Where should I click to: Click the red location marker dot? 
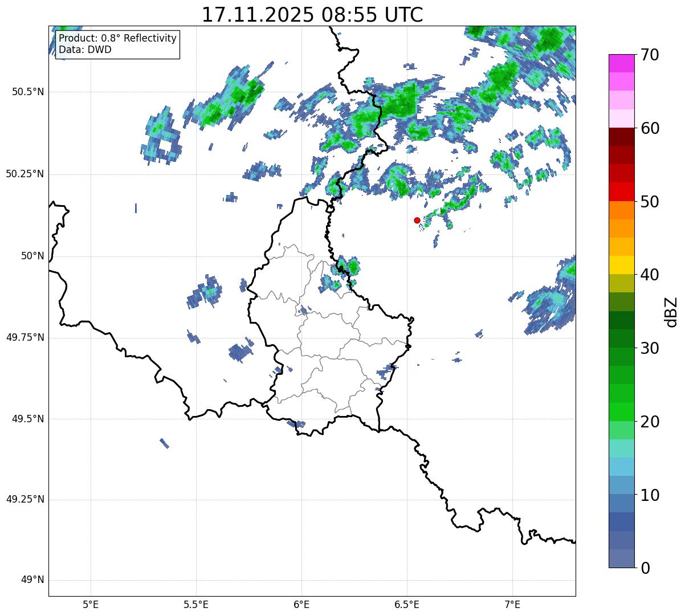click(x=417, y=220)
